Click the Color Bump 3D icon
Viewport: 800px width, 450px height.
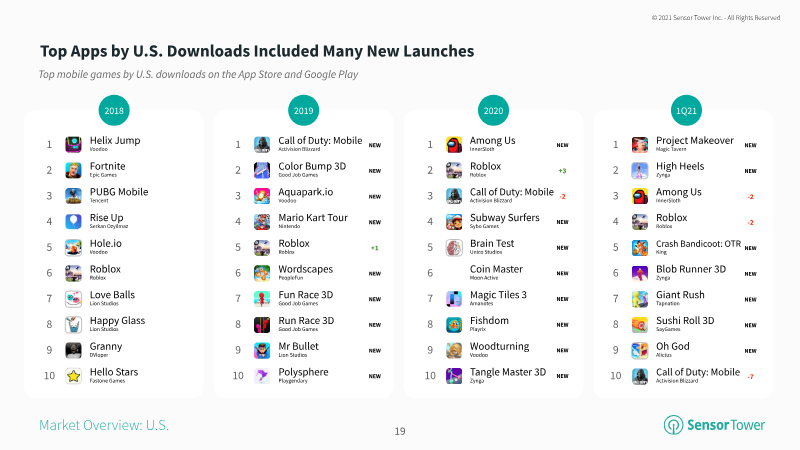pos(262,170)
